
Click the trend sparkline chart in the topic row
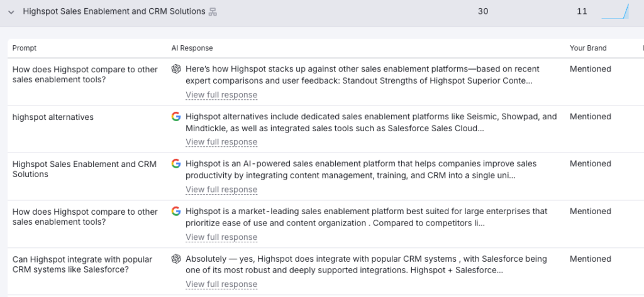(x=615, y=12)
